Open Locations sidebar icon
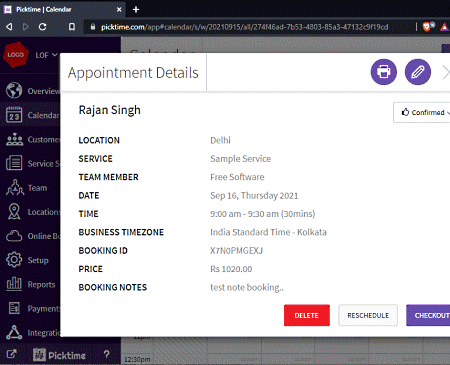 tap(14, 212)
